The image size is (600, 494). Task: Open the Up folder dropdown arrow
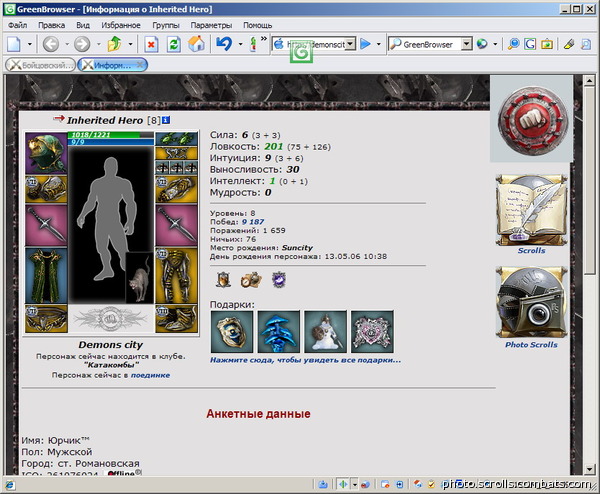tap(130, 44)
